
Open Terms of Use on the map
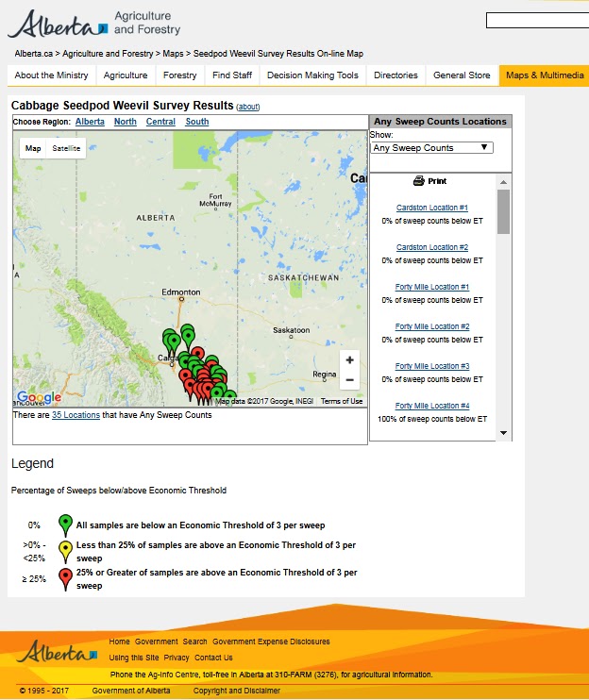(x=341, y=401)
